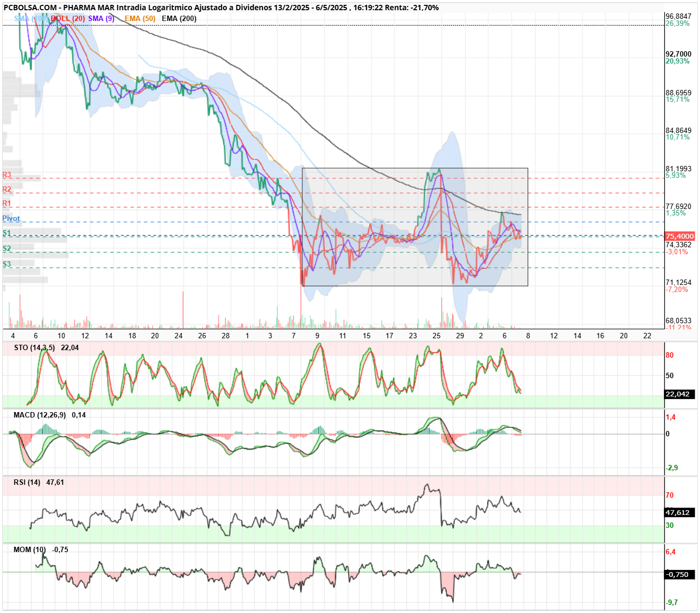Click the S3 support level label

coord(7,264)
